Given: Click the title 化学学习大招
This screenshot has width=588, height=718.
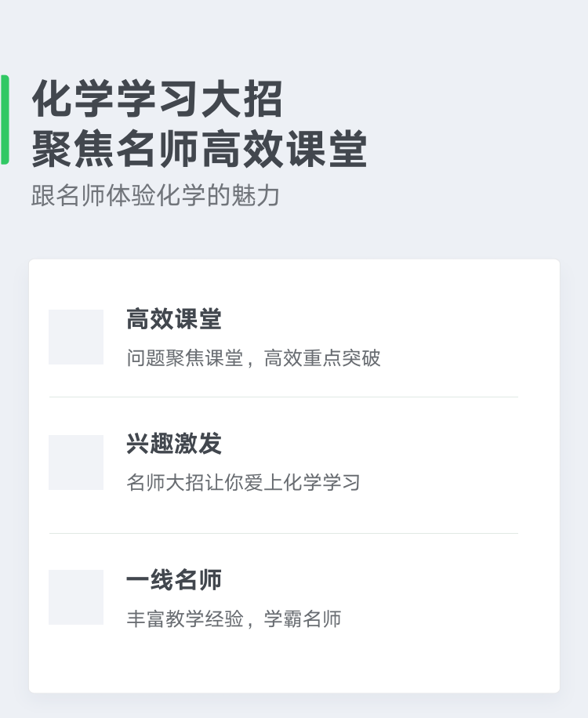Looking at the screenshot, I should pos(158,99).
